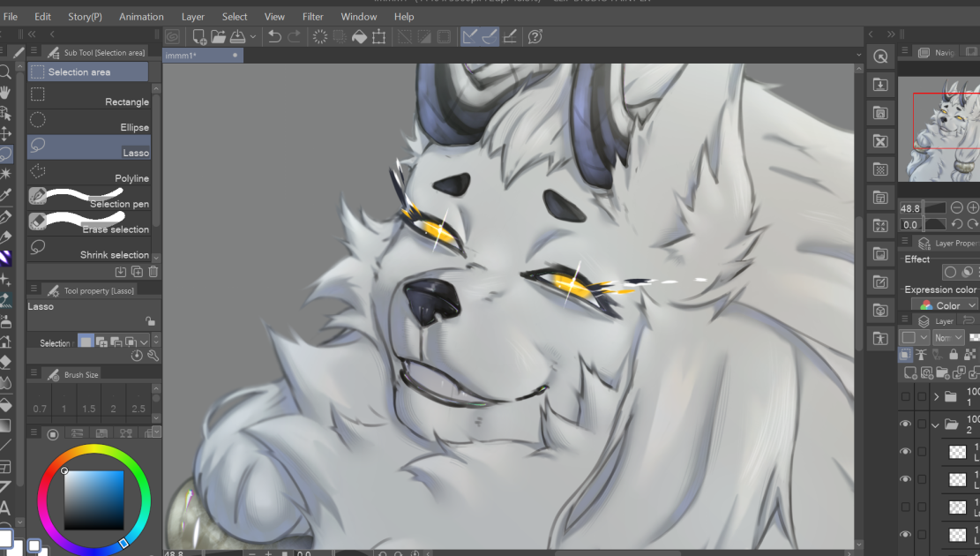The image size is (980, 556).
Task: Open the 3D cube material panel icon
Action: pyautogui.click(x=880, y=310)
